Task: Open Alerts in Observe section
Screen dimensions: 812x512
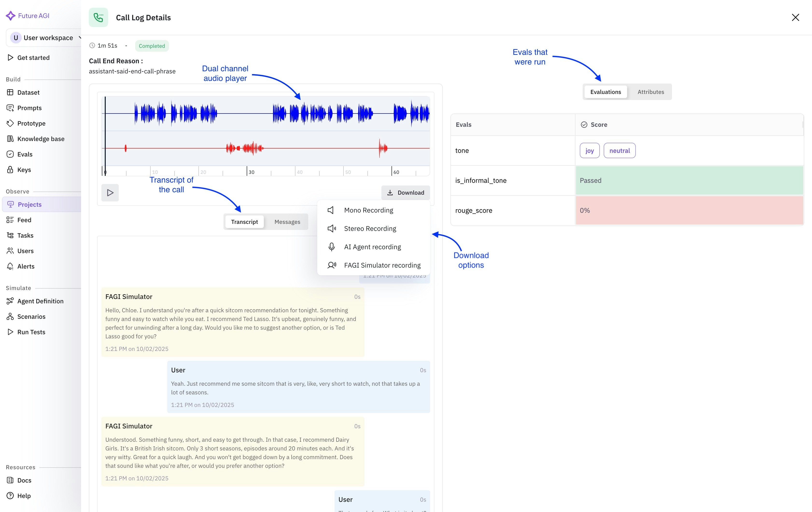Action: click(x=26, y=266)
